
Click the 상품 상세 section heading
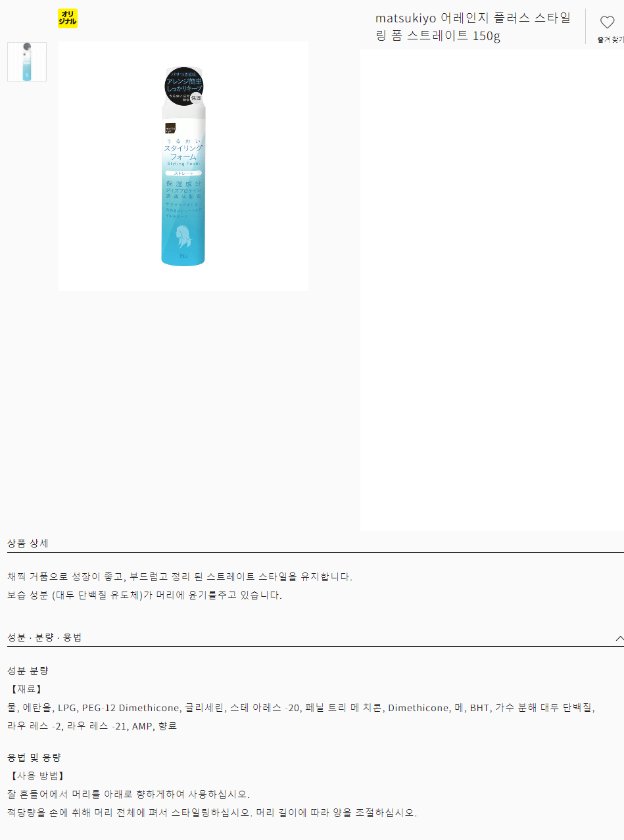pos(28,544)
